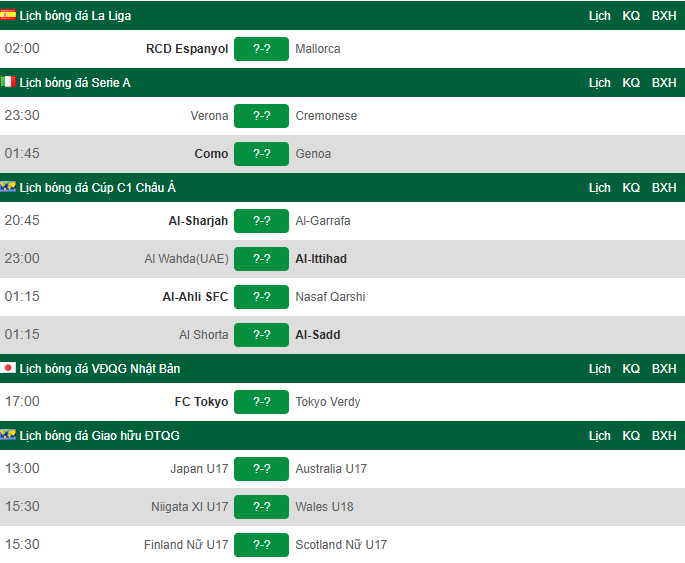Click the score button for Como vs Genoa
Image resolution: width=685 pixels, height=563 pixels.
tap(261, 154)
